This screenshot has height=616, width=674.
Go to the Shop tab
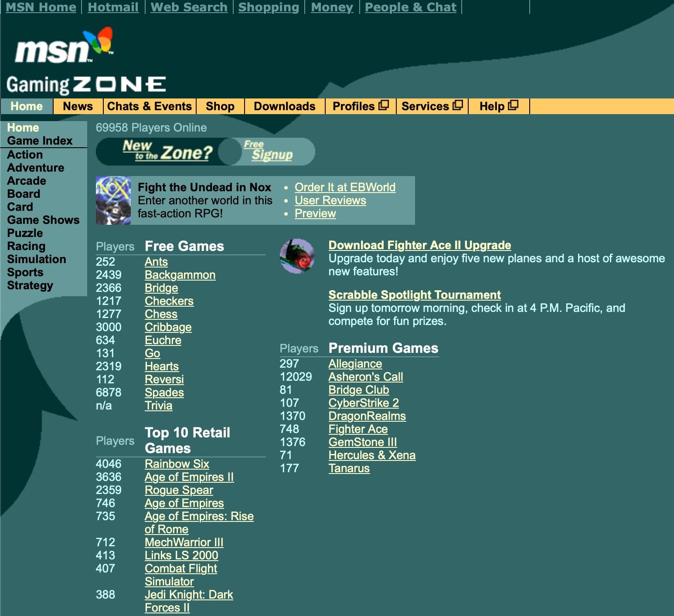[220, 106]
